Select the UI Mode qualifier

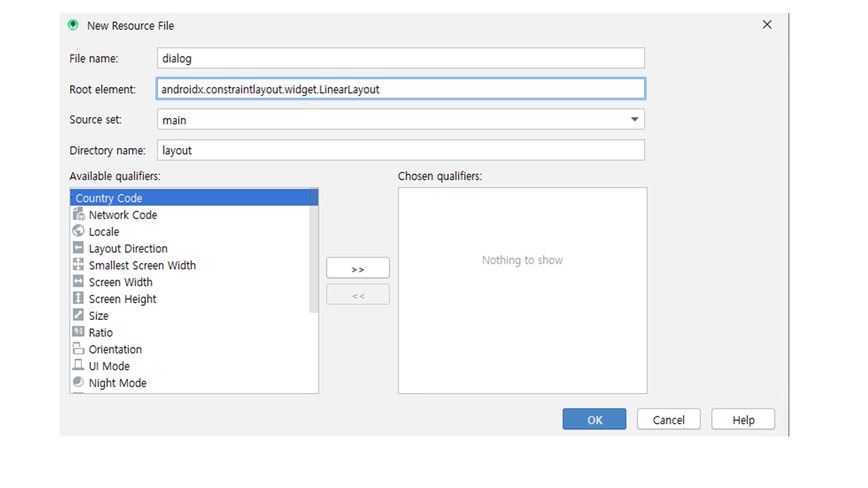tap(109, 366)
